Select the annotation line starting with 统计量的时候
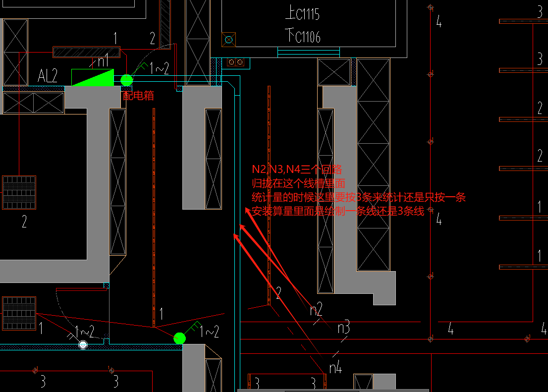 tap(359, 197)
